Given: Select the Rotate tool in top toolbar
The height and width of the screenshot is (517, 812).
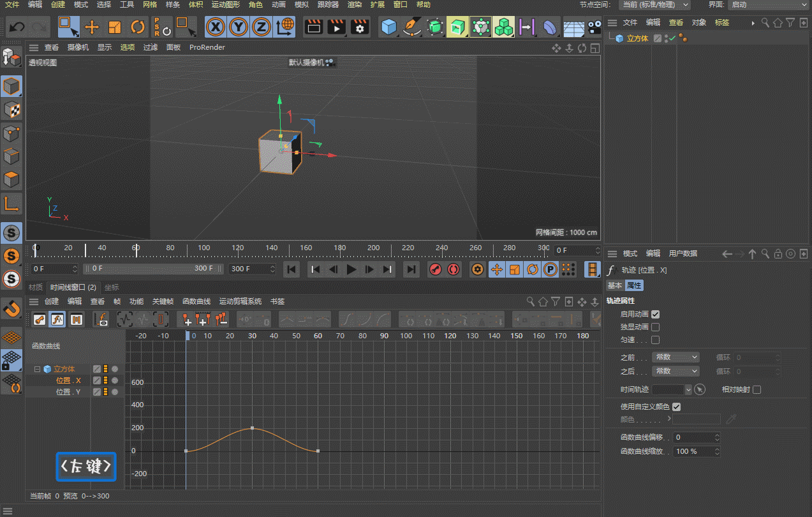Looking at the screenshot, I should point(137,27).
